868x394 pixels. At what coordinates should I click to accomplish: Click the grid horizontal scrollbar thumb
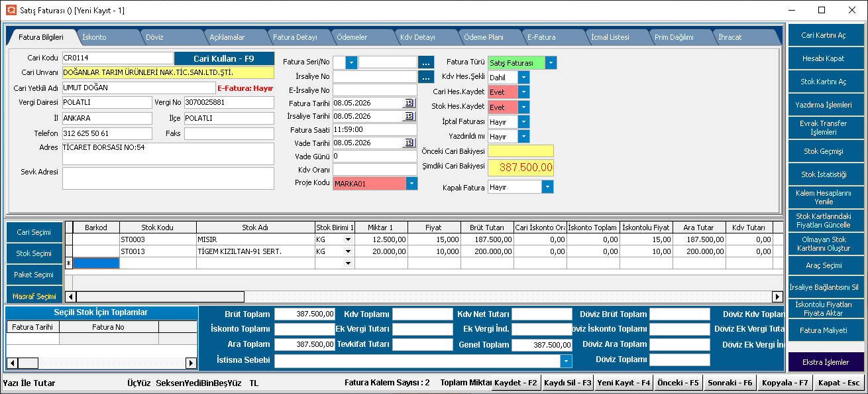coord(160,296)
